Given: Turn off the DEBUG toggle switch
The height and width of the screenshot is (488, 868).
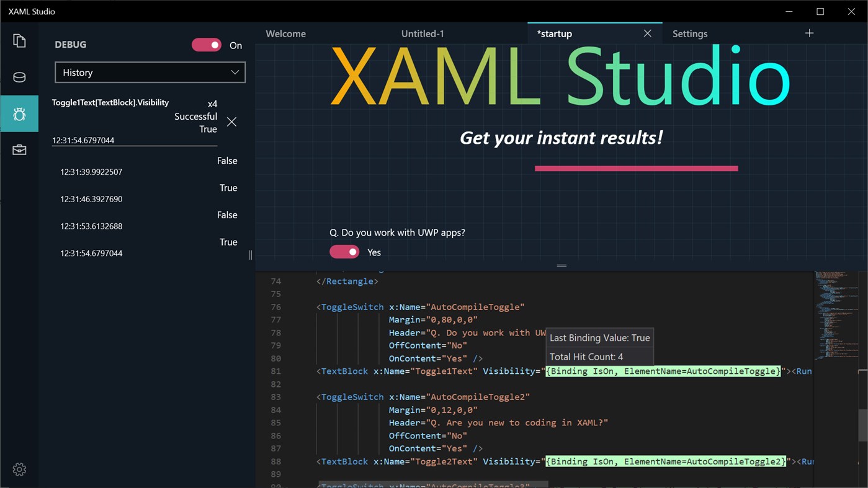Looking at the screenshot, I should (207, 45).
